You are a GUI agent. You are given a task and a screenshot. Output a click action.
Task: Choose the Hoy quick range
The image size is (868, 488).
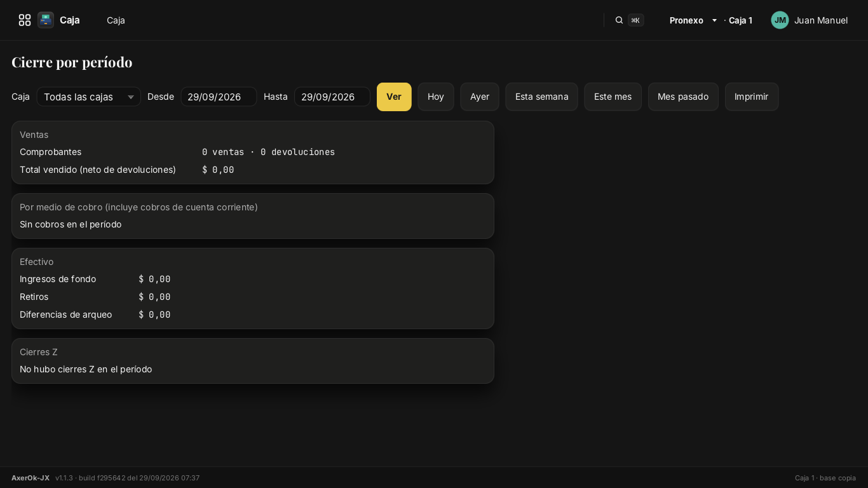436,97
